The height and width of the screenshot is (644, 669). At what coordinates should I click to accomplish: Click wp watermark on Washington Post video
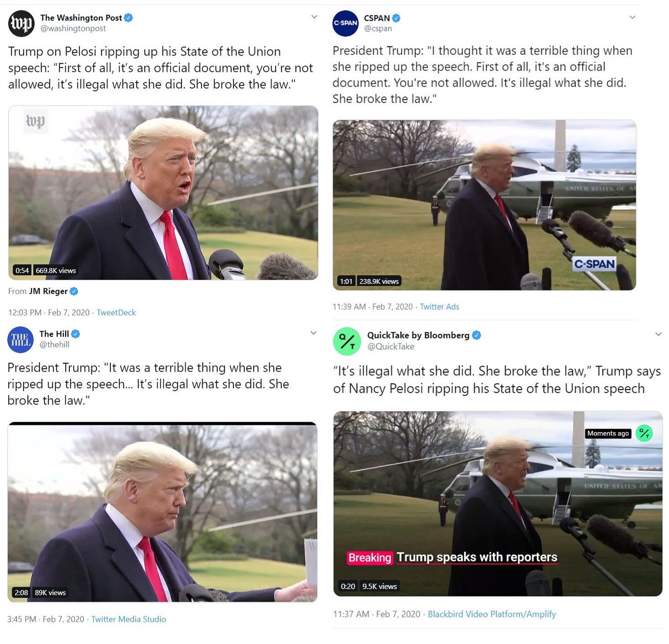(35, 121)
